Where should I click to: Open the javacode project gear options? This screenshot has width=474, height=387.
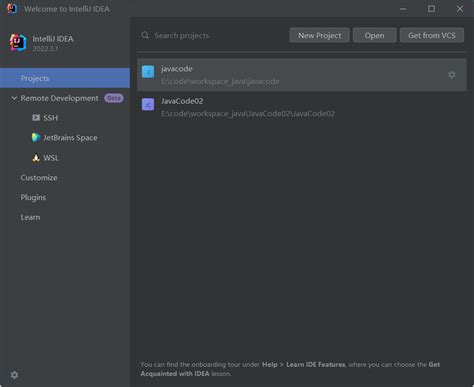[452, 75]
